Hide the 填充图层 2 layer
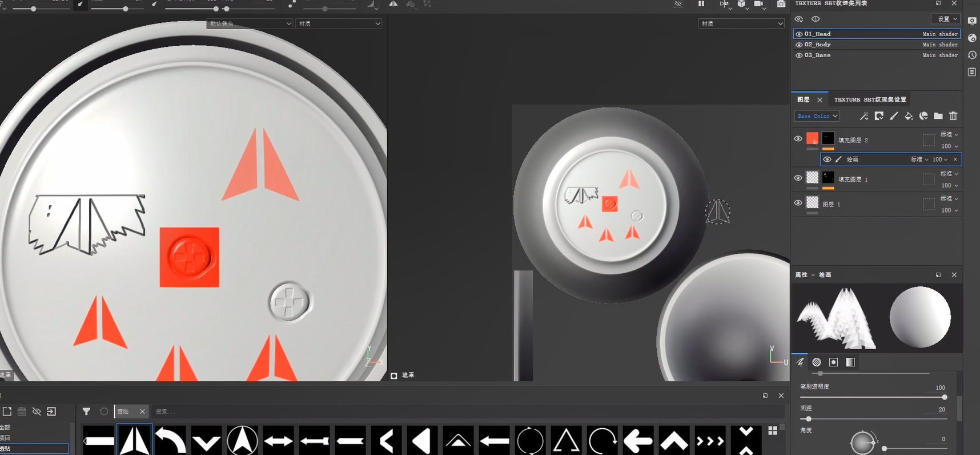 (798, 139)
